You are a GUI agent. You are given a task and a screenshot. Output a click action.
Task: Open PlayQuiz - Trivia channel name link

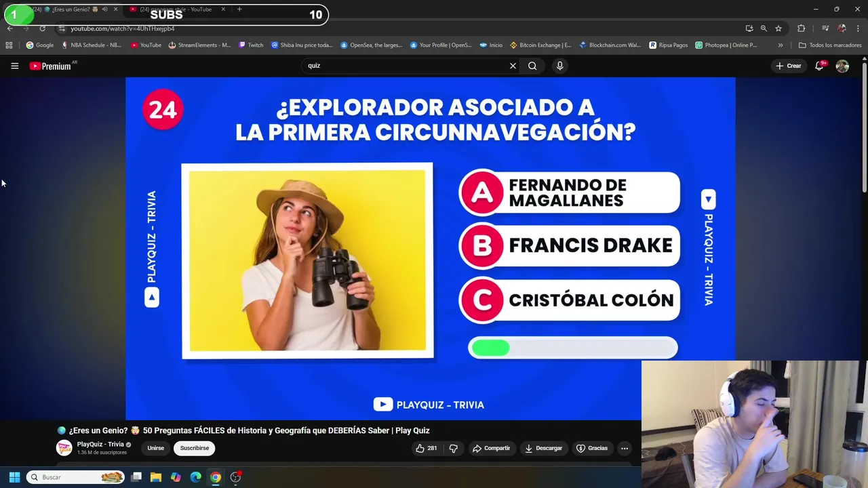[100, 445]
